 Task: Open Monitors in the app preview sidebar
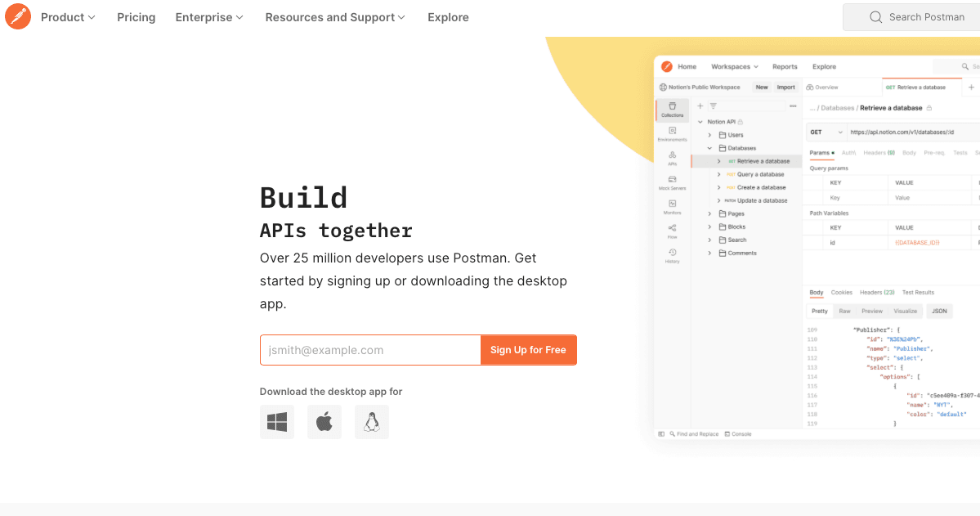pos(673,207)
